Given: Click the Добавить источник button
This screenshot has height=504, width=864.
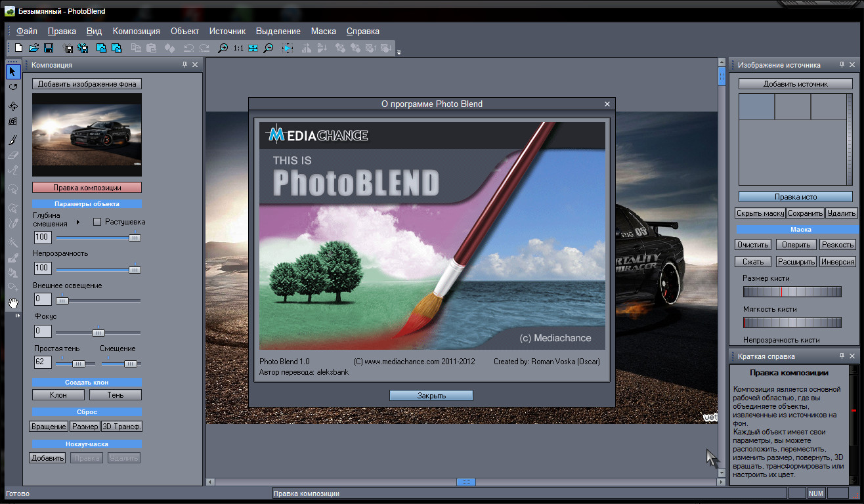Looking at the screenshot, I should (796, 84).
